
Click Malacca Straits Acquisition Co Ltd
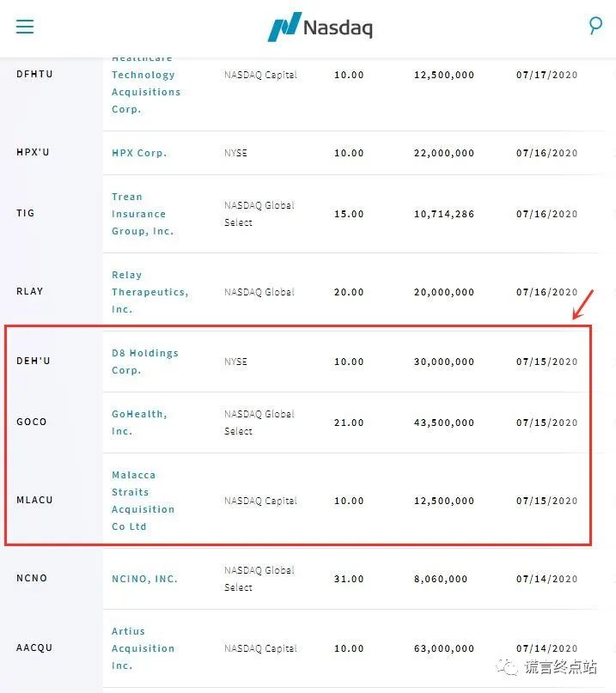(x=143, y=501)
